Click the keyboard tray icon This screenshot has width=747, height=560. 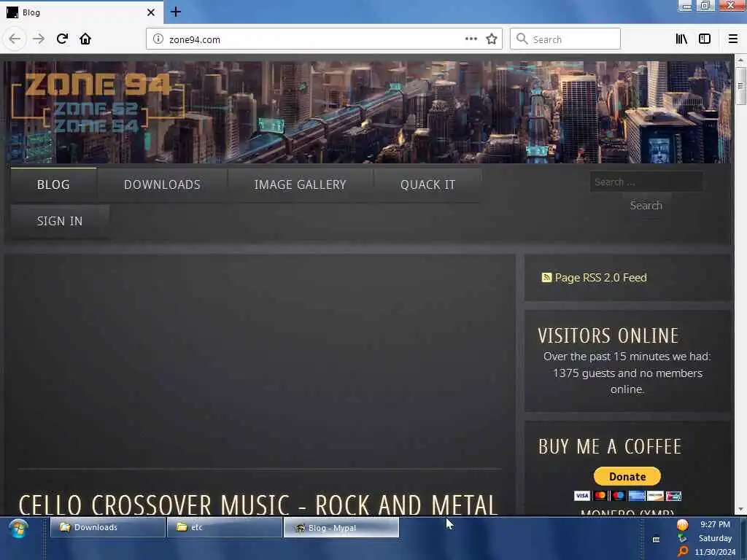[x=656, y=540]
